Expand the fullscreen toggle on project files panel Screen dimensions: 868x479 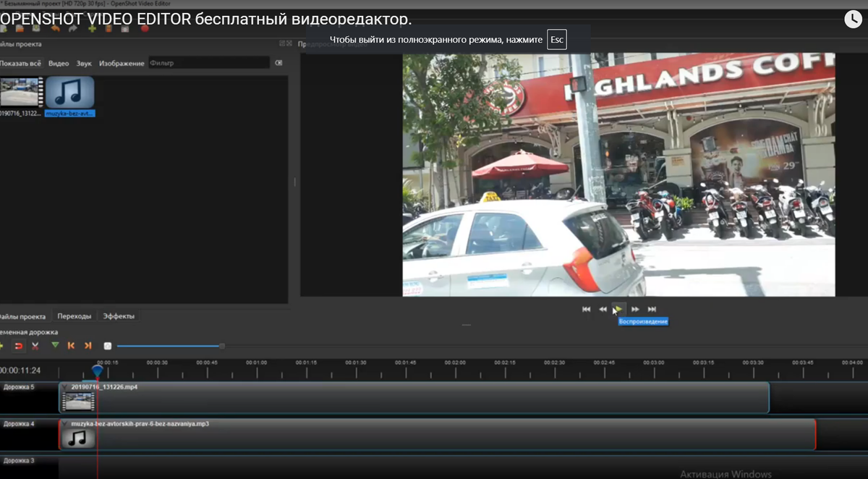(x=282, y=43)
